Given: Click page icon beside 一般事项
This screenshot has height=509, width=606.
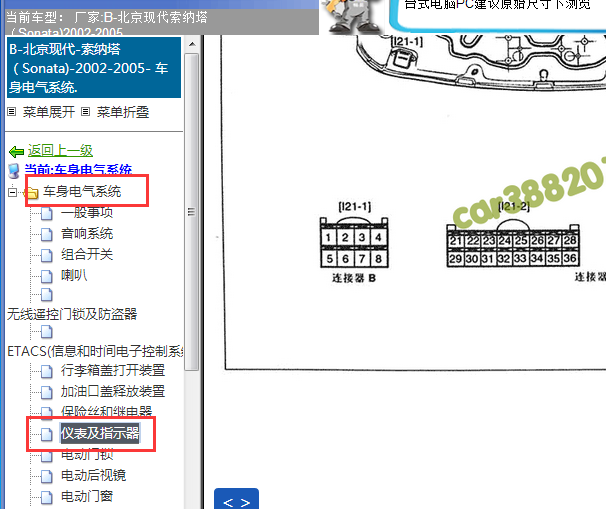Looking at the screenshot, I should [47, 213].
